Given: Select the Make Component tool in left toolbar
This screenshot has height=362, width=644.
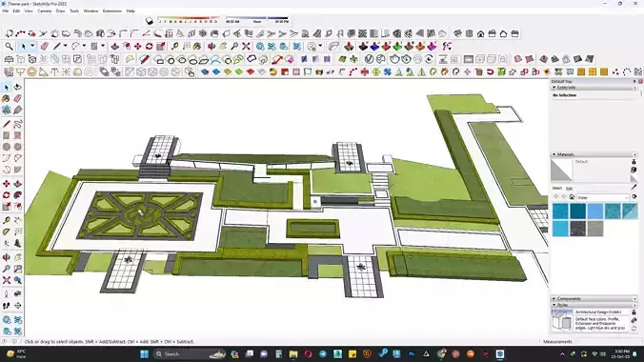Looking at the screenshot, I should pos(6,111).
